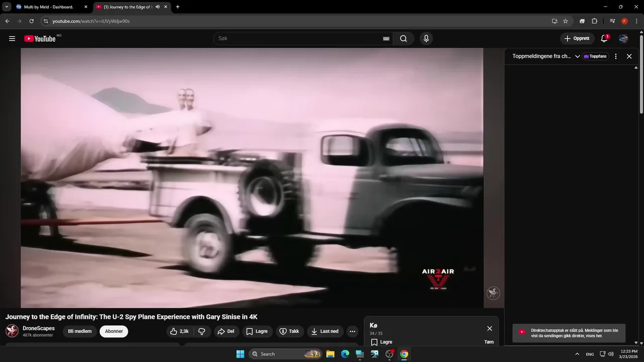
Task: Reload the page in Chrome
Action: (31, 21)
